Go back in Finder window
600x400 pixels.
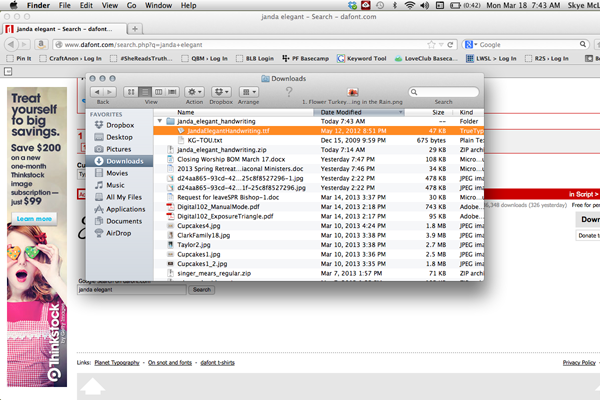[97, 92]
